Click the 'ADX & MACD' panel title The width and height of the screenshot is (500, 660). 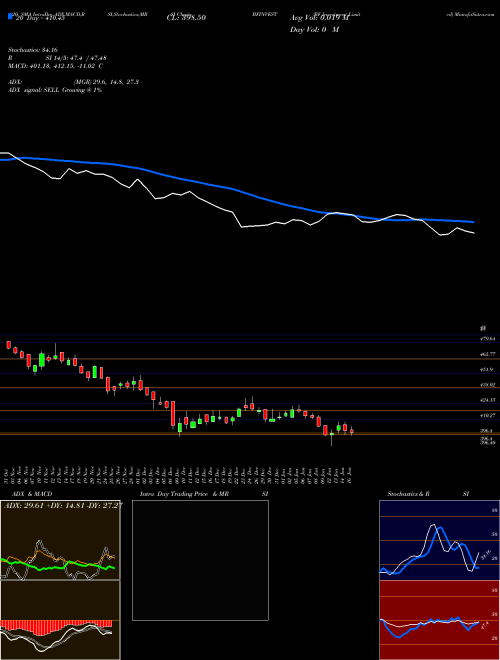coord(32,494)
